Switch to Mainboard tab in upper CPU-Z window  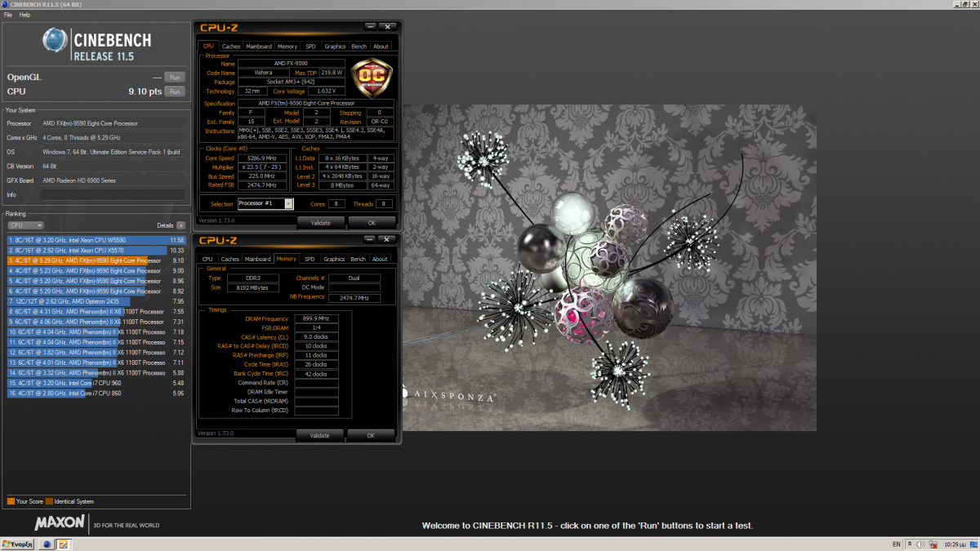259,47
